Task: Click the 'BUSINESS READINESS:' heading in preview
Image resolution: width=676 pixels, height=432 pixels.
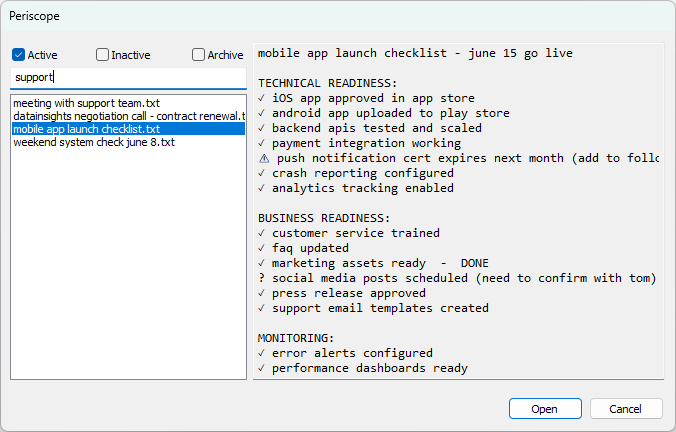Action: coord(323,218)
